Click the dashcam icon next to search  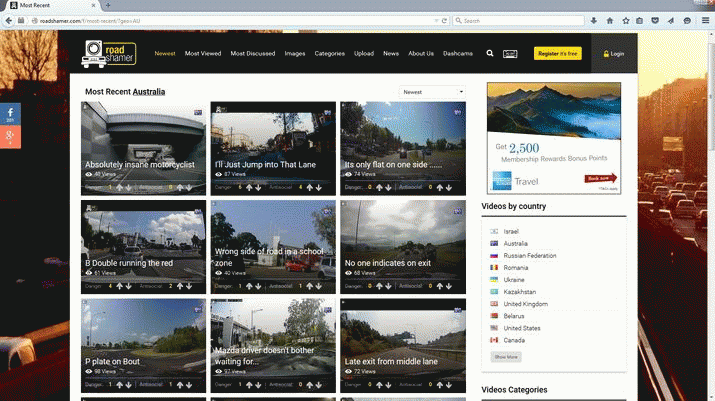510,54
